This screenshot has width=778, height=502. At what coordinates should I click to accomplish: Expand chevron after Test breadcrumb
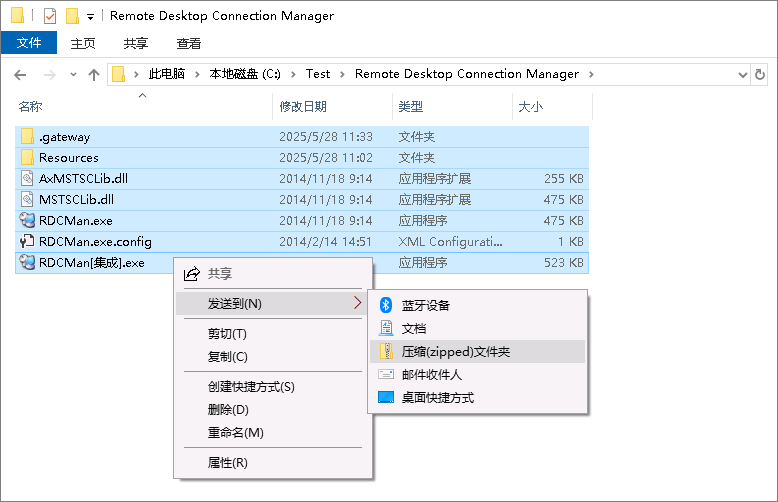[342, 74]
